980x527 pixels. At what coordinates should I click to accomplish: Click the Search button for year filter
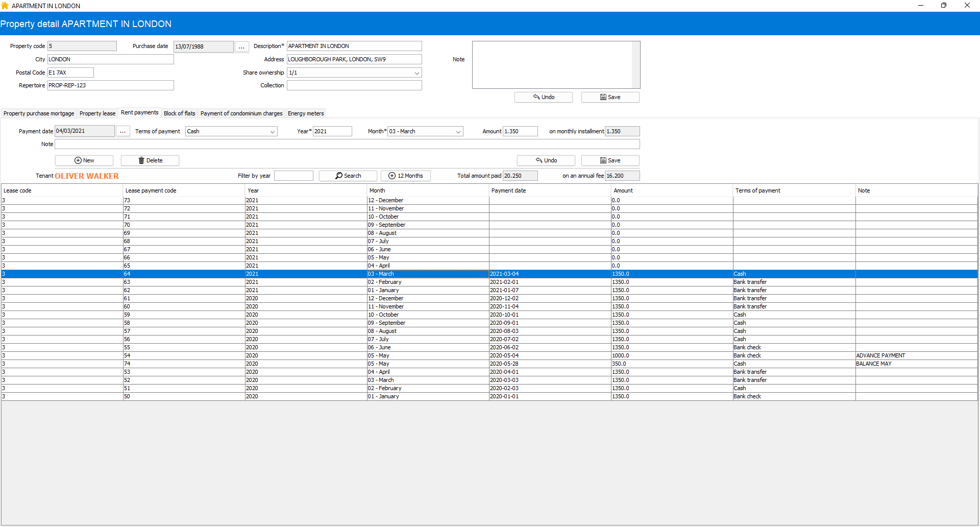[x=348, y=176]
